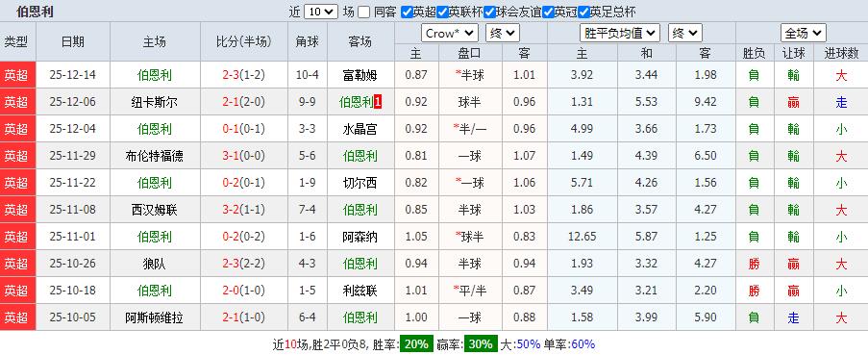Click the 切尔西 team link
The width and height of the screenshot is (868, 355).
click(360, 183)
